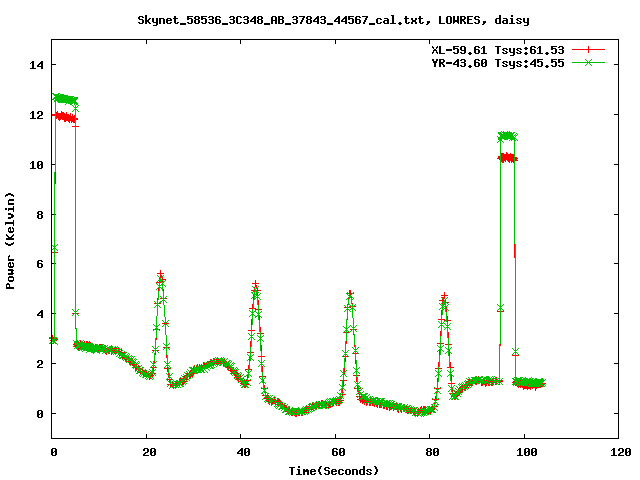This screenshot has height=480, width=640.
Task: Click y-axis tick label 10
Action: point(36,165)
